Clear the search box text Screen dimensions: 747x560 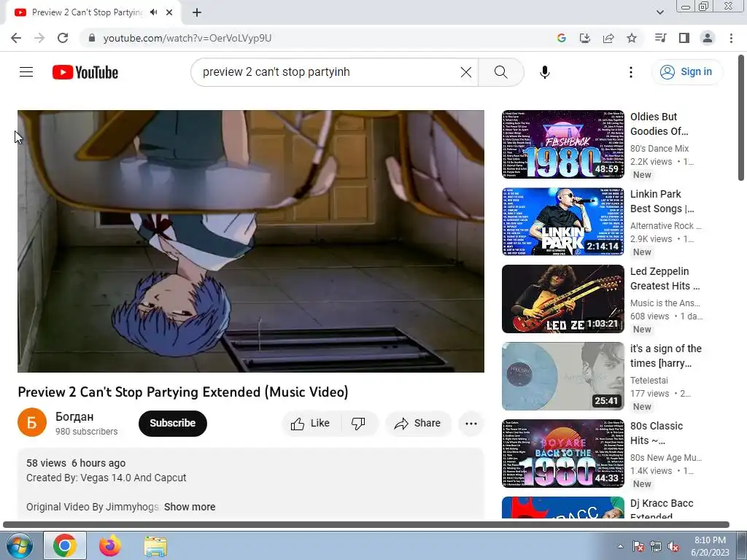tap(466, 72)
